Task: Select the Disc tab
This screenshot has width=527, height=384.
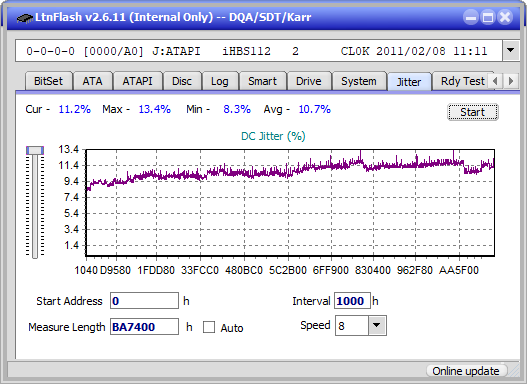Action: point(182,81)
